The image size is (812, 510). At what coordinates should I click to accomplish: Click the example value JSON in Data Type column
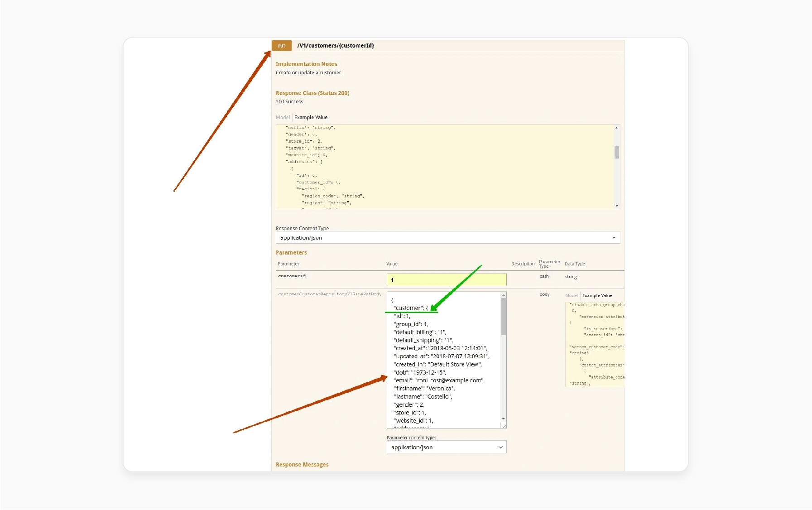click(595, 344)
